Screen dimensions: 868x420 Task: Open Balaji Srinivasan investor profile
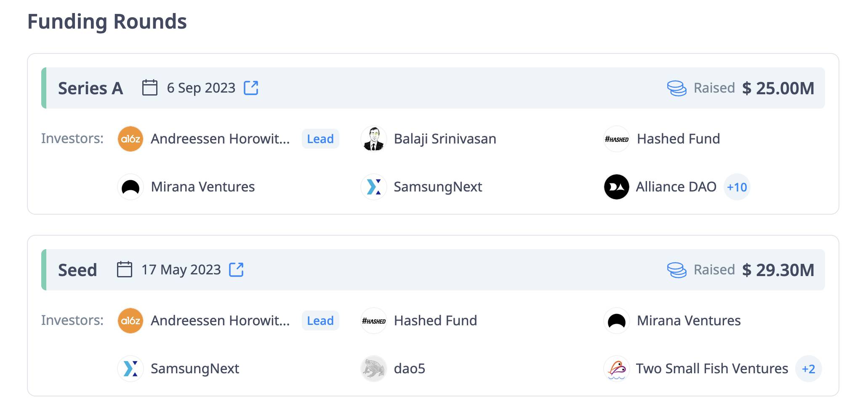[445, 139]
